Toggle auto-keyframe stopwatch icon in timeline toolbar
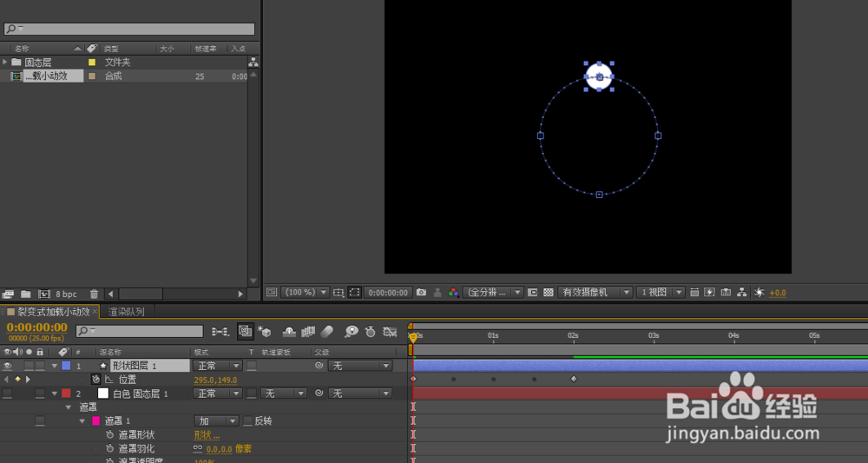The width and height of the screenshot is (868, 463). 371,331
